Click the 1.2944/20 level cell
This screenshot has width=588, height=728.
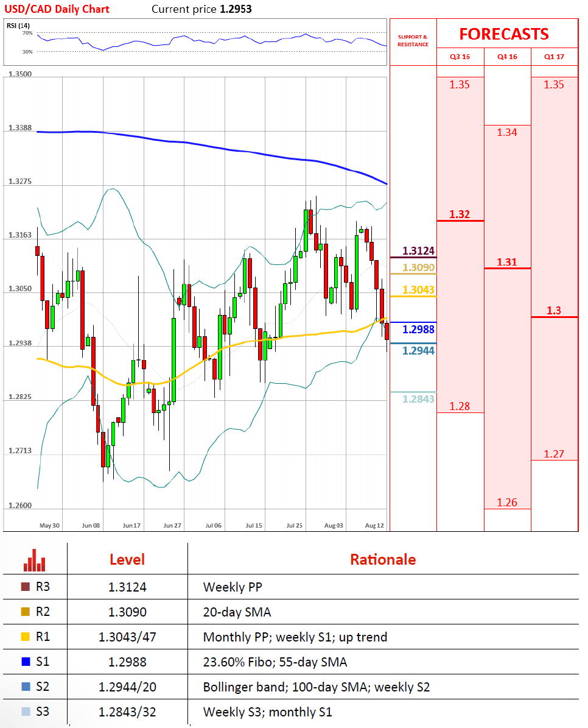point(127,687)
